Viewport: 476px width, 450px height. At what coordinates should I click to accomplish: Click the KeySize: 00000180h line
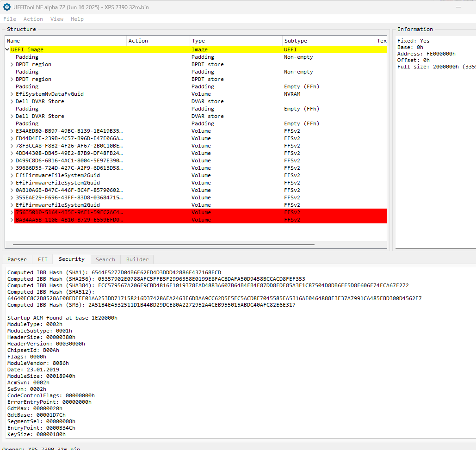(x=37, y=434)
